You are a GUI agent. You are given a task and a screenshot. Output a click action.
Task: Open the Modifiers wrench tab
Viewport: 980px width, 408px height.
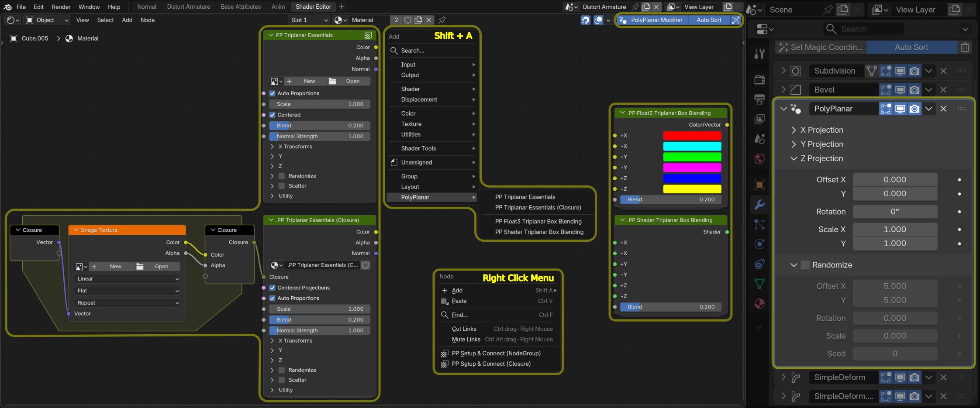point(759,205)
